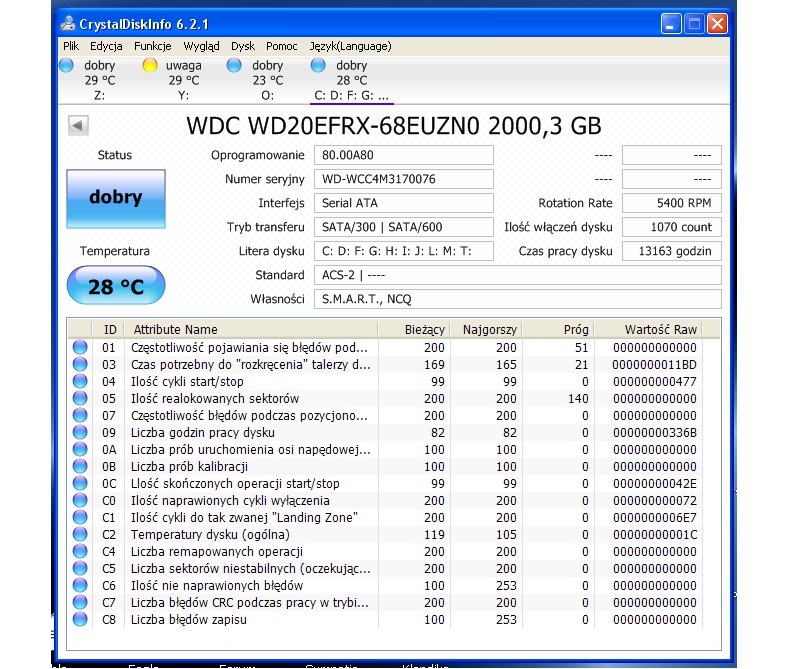Open the Język(Language) menu
Image resolution: width=800 pixels, height=669 pixels.
tap(351, 46)
